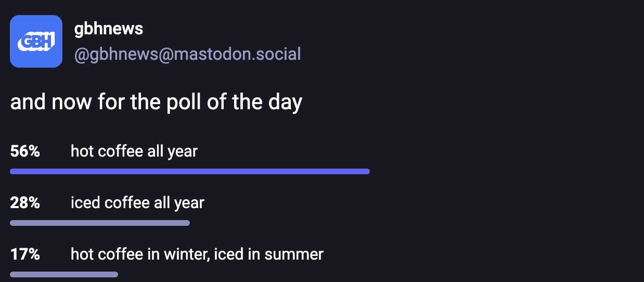Select the 'and now for the poll of the day' text

(156, 102)
